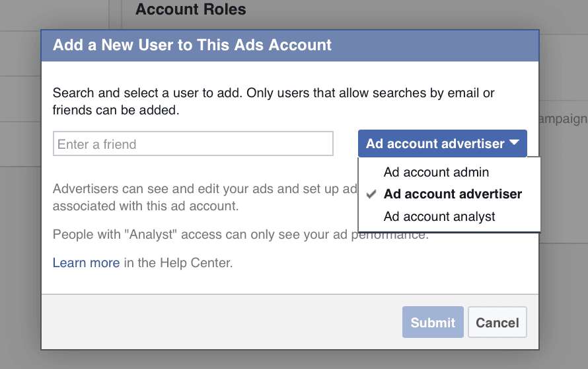
Task: Click the white caret arrow on role button
Action: pyautogui.click(x=514, y=143)
